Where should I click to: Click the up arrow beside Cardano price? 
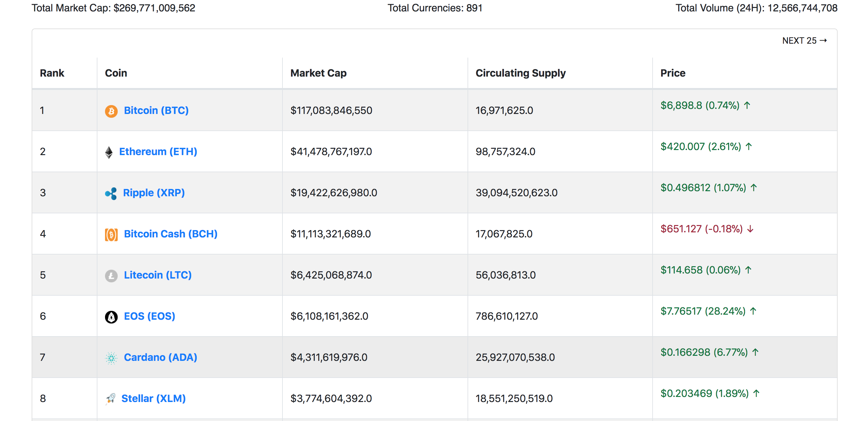click(x=755, y=352)
